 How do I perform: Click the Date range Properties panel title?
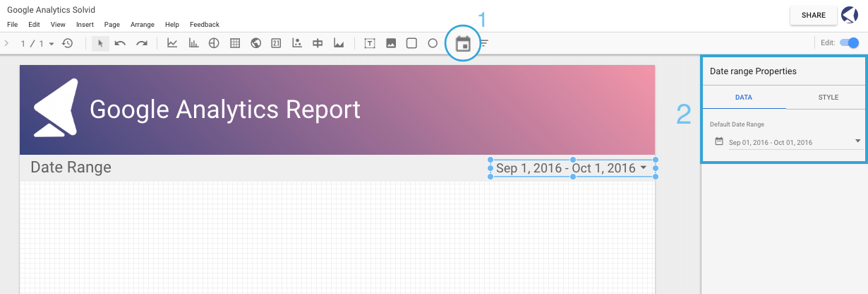753,71
